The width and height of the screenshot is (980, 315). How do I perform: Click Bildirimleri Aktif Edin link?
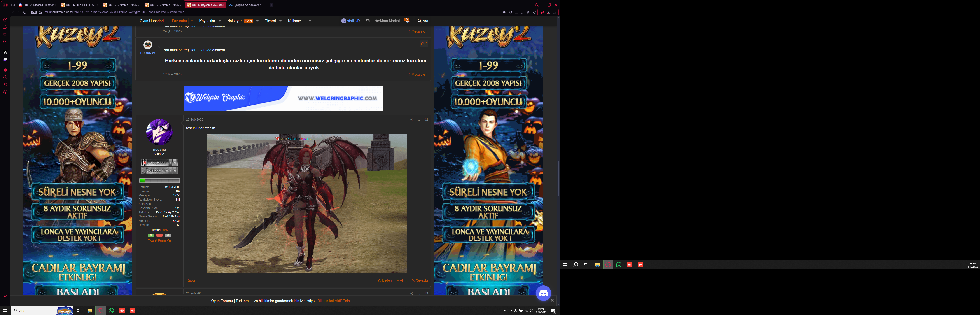click(334, 301)
